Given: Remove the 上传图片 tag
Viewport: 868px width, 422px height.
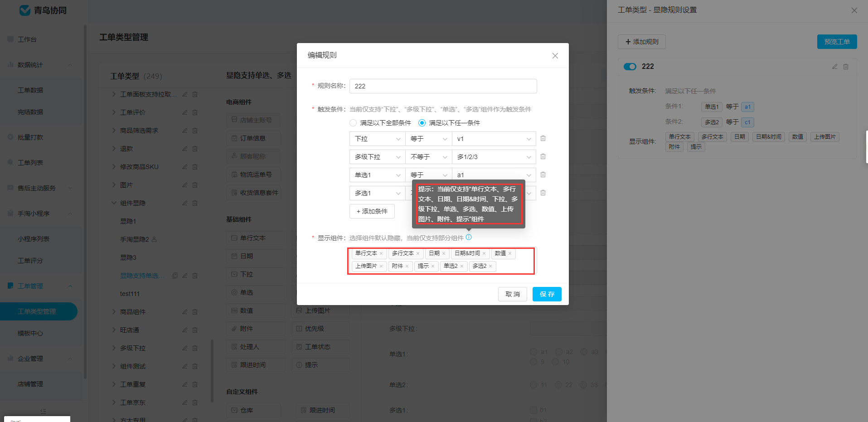Looking at the screenshot, I should tap(381, 266).
